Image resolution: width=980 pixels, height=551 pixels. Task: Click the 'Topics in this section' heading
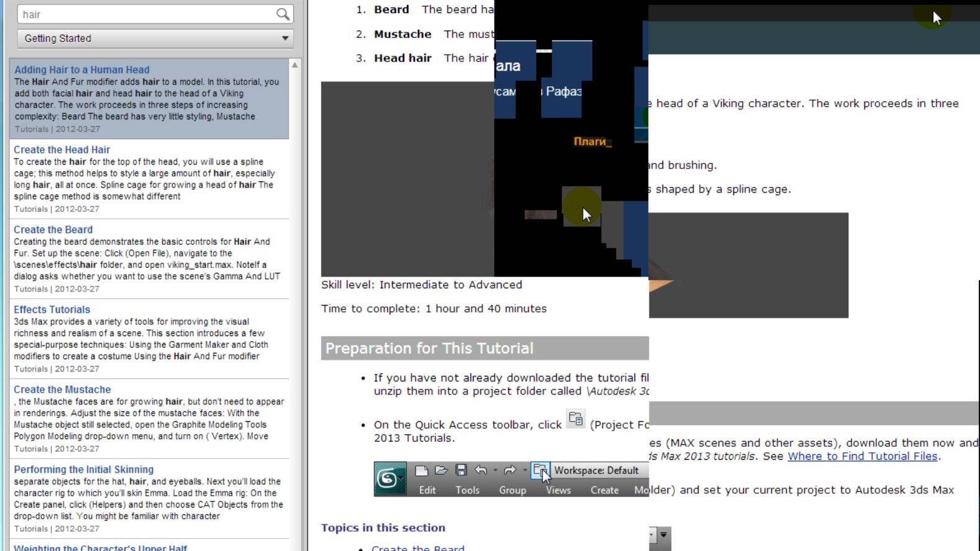pyautogui.click(x=383, y=527)
